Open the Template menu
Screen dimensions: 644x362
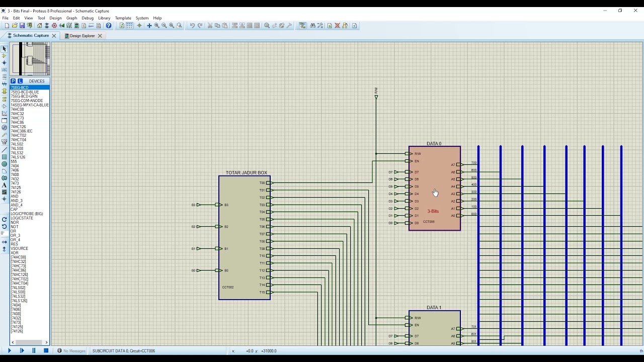123,18
